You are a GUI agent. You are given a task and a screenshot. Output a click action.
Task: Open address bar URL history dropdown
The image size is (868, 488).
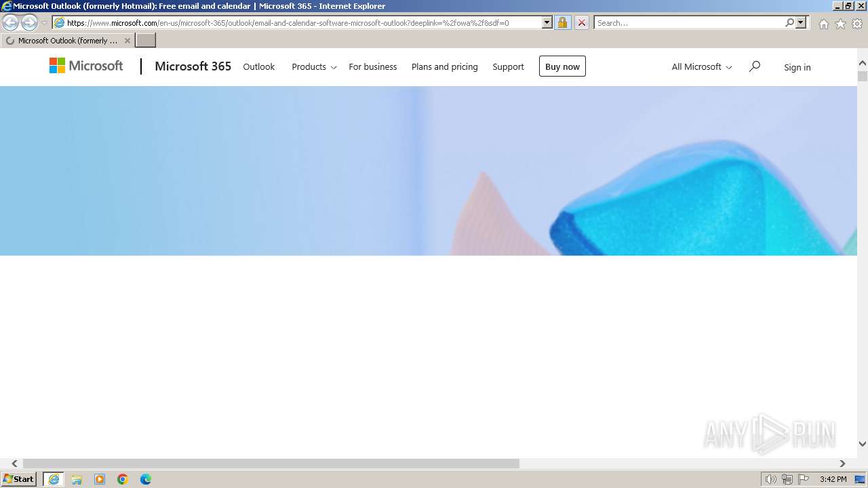pos(547,22)
